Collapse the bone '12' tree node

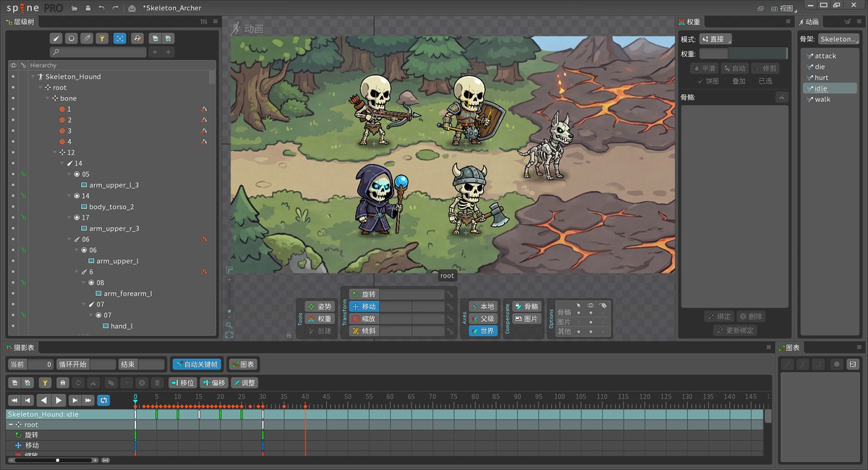click(x=54, y=152)
